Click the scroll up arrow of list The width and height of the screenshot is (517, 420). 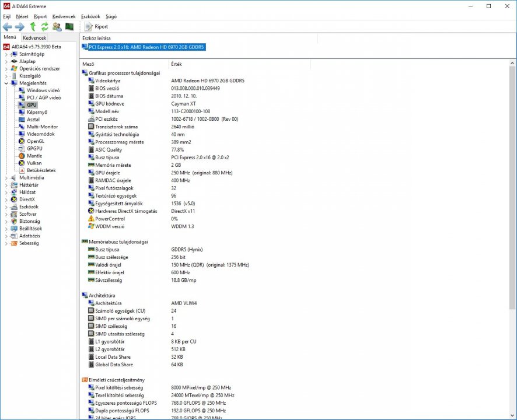tap(512, 63)
